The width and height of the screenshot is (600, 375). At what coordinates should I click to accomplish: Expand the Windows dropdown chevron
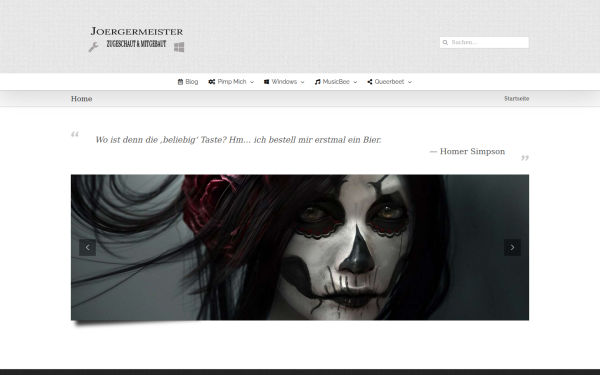pyautogui.click(x=303, y=82)
